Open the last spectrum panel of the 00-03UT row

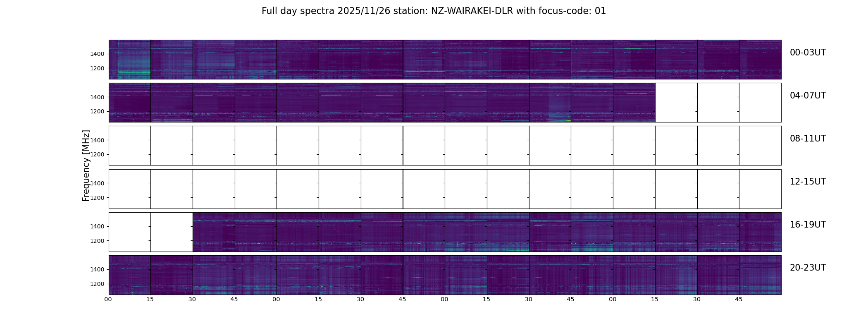[760, 60]
